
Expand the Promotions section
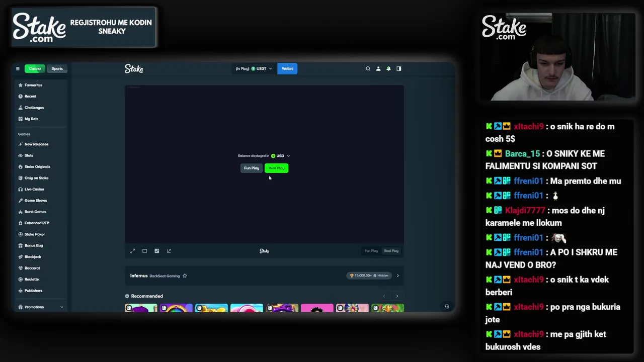pos(40,307)
